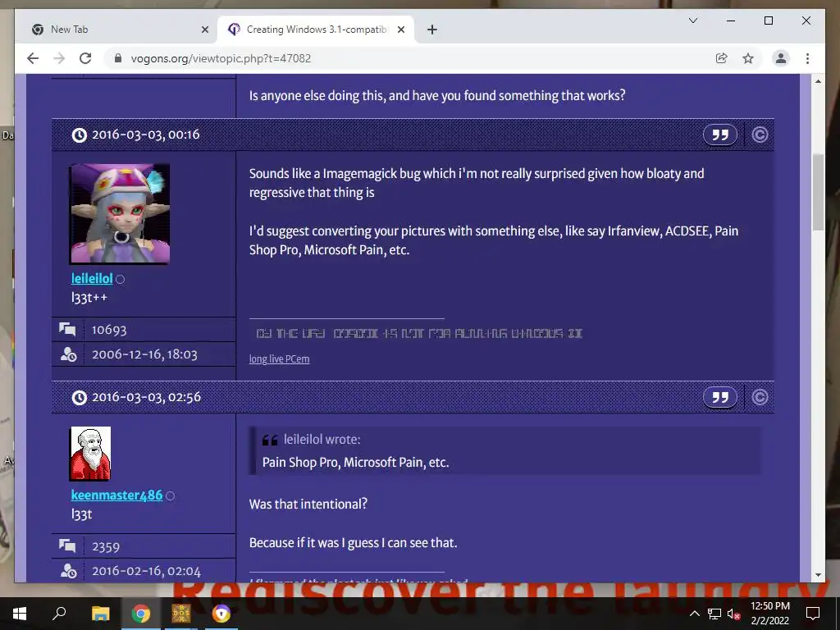Select the Creating Windows 3.1-compatible tab
Image resolution: width=840 pixels, height=630 pixels.
click(x=316, y=30)
